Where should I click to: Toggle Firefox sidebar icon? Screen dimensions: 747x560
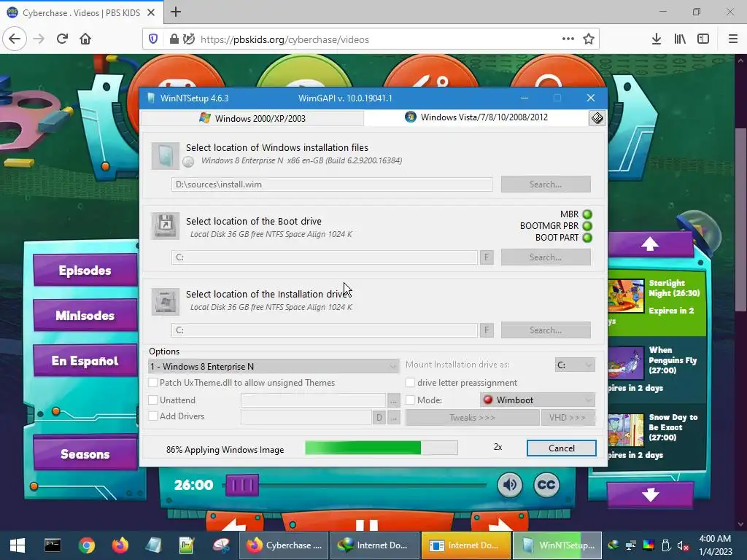703,39
